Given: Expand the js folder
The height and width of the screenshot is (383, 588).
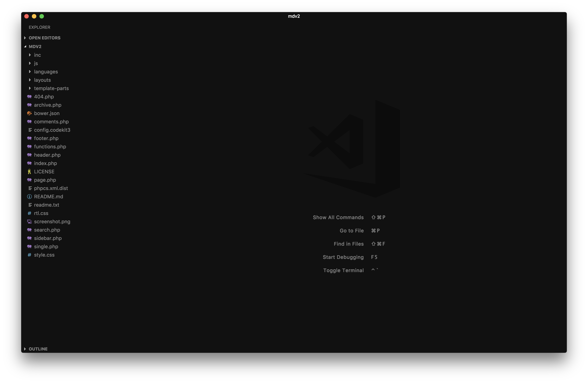Looking at the screenshot, I should pos(30,63).
